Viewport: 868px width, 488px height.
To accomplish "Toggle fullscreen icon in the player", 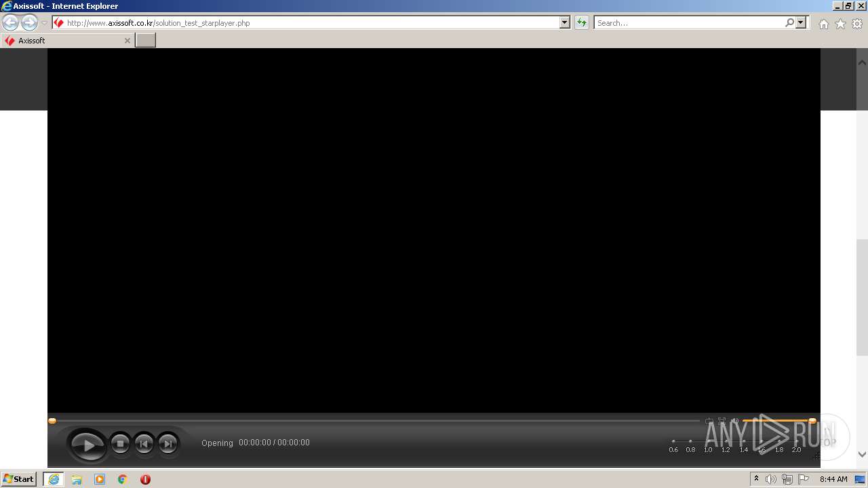I will (722, 421).
